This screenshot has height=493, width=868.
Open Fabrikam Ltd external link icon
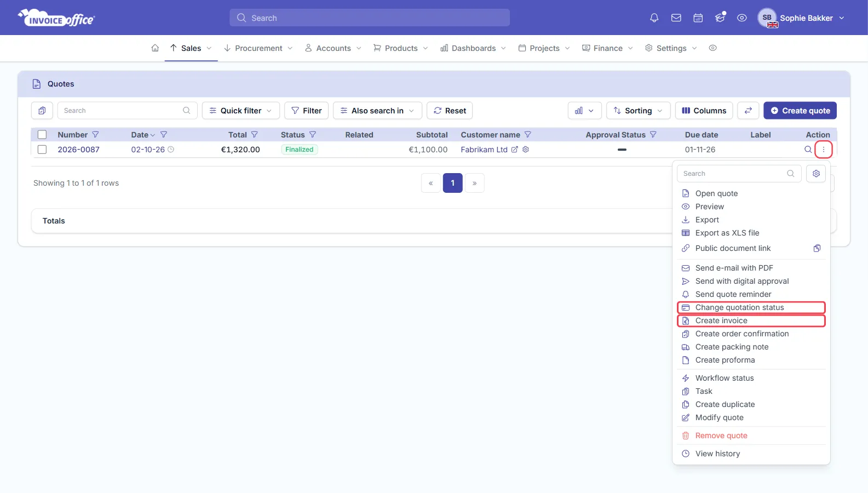coord(515,150)
